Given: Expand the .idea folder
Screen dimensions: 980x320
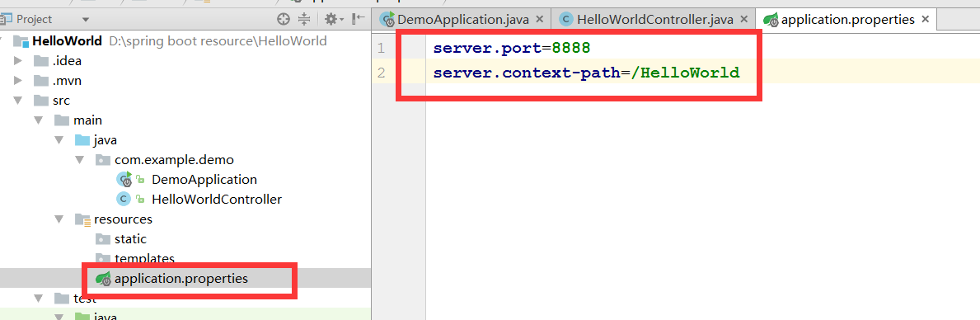Looking at the screenshot, I should click(x=18, y=61).
